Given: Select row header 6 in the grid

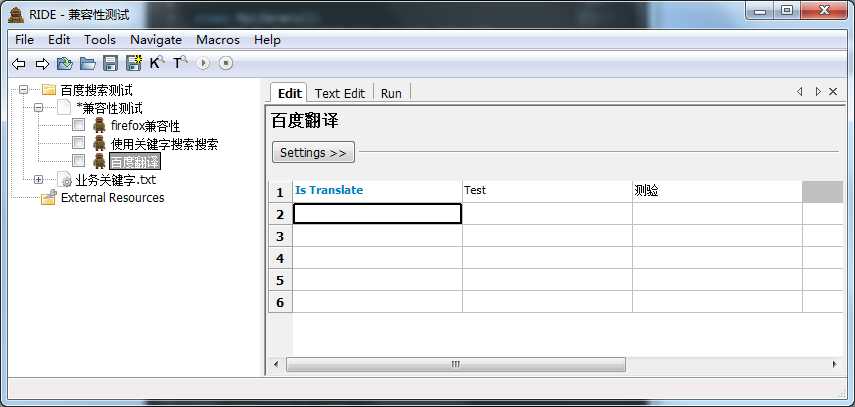Looking at the screenshot, I should coord(280,302).
